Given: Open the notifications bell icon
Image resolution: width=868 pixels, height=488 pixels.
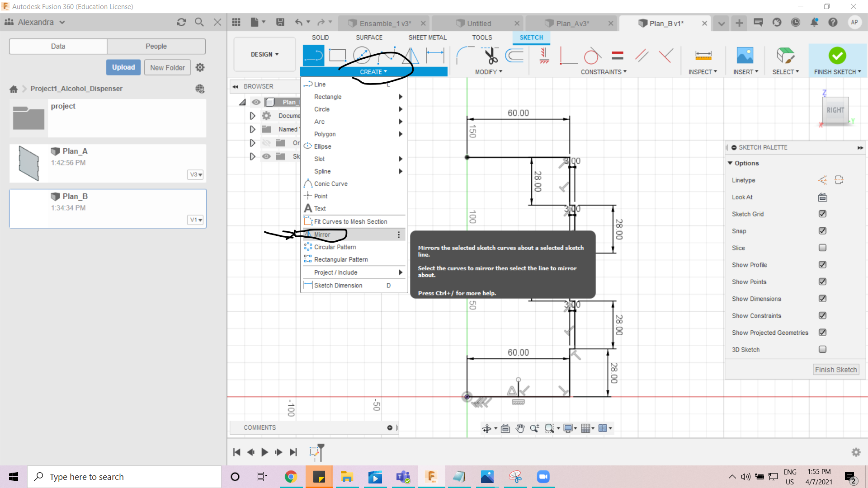Looking at the screenshot, I should coord(814,22).
